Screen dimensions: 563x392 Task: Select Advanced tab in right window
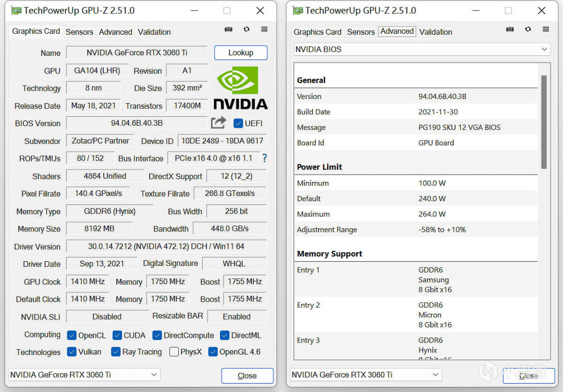click(397, 31)
